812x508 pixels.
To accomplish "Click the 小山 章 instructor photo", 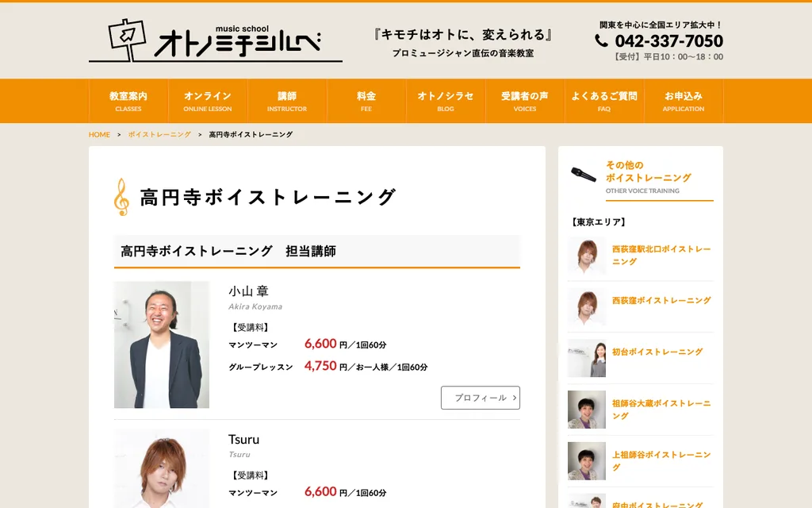I will click(162, 344).
